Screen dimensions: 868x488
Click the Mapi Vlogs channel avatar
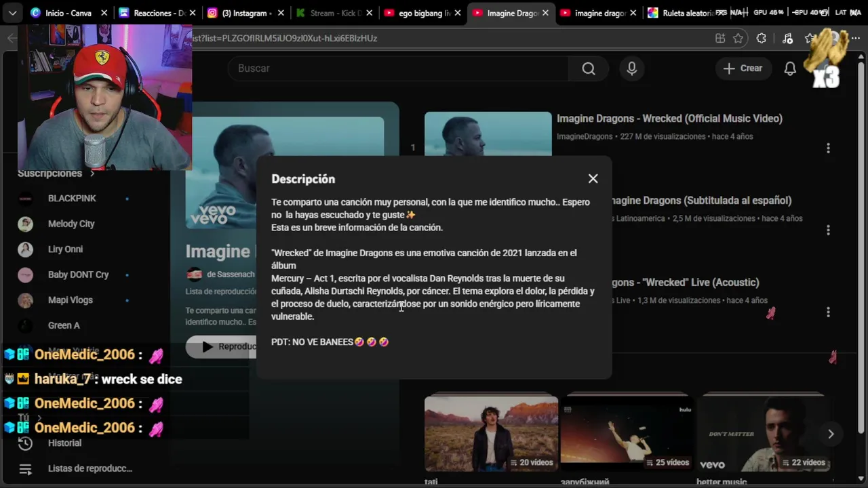25,300
